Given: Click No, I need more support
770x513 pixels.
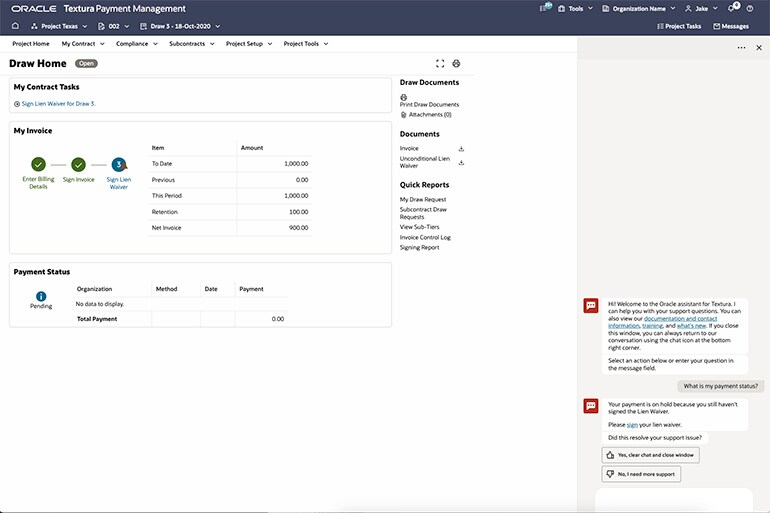Looking at the screenshot, I should pos(641,474).
